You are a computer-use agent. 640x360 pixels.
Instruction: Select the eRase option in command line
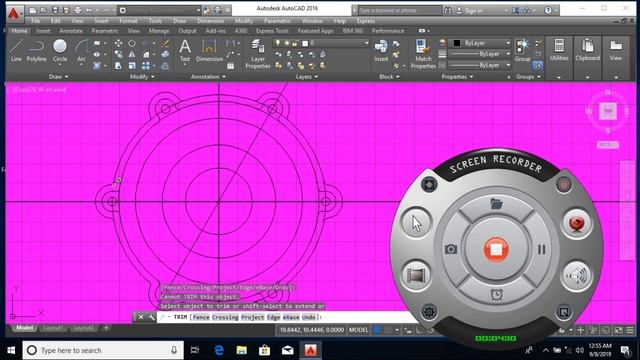291,317
